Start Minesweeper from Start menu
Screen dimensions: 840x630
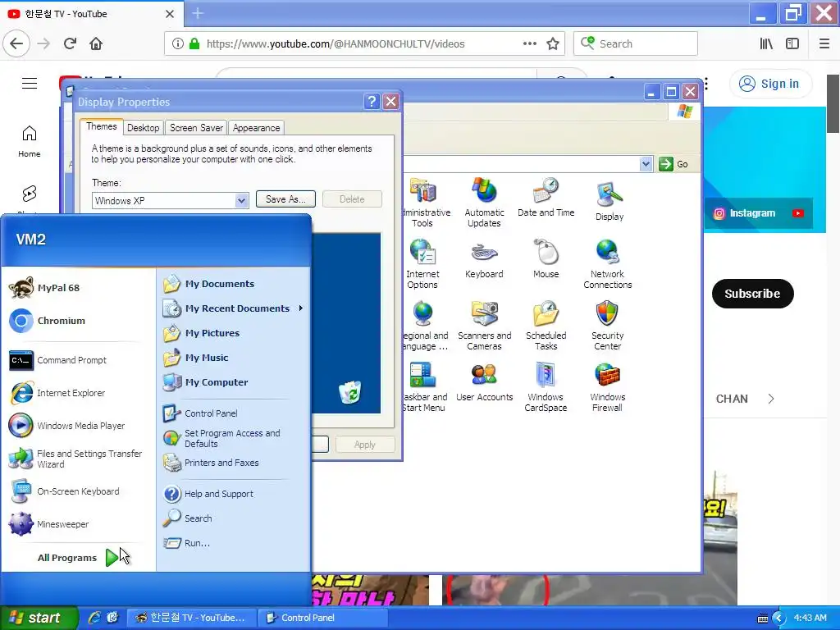click(49, 524)
